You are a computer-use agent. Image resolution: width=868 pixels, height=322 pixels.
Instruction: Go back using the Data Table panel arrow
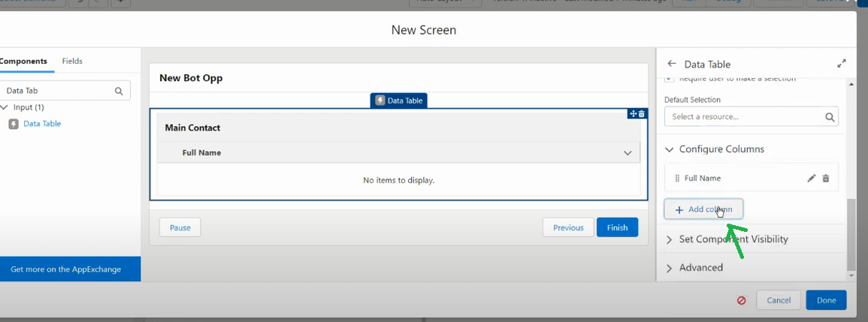coord(672,64)
